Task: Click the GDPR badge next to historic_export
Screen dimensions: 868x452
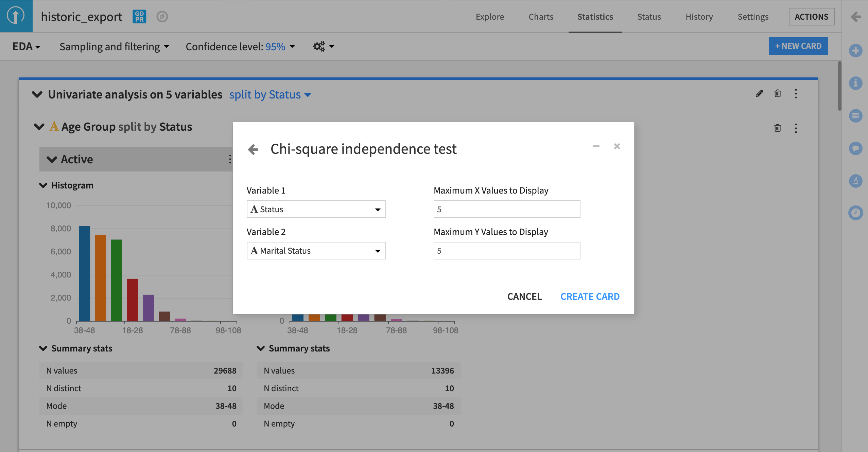Action: coord(139,16)
